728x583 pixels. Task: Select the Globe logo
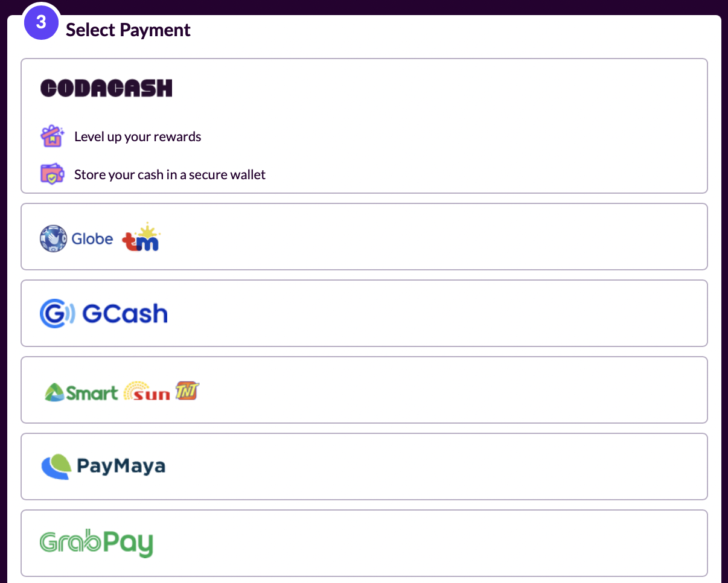(77, 238)
